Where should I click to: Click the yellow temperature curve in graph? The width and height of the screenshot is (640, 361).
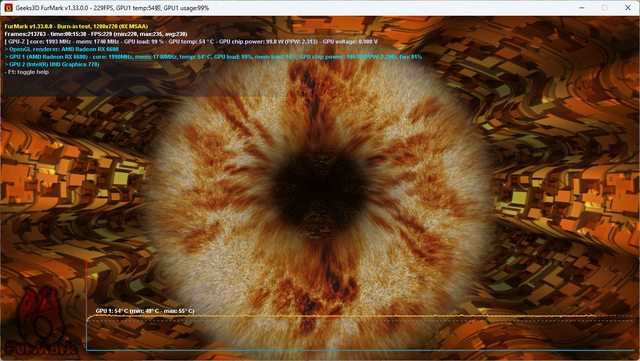359,316
